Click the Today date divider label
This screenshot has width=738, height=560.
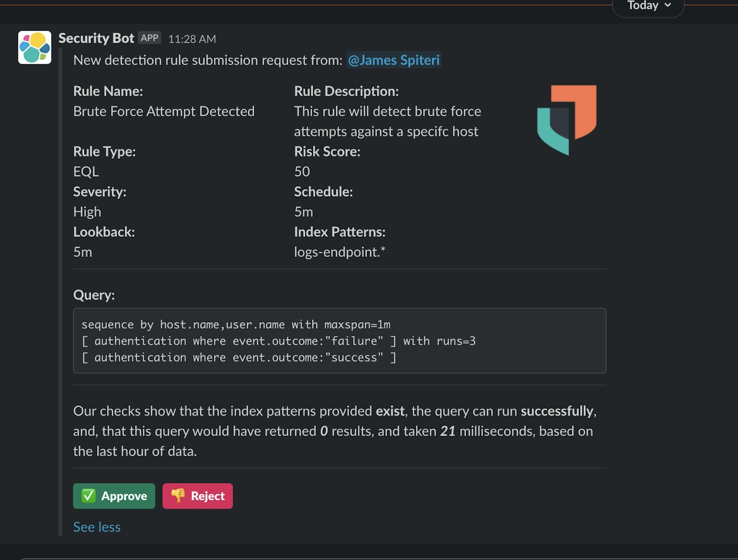(x=643, y=6)
